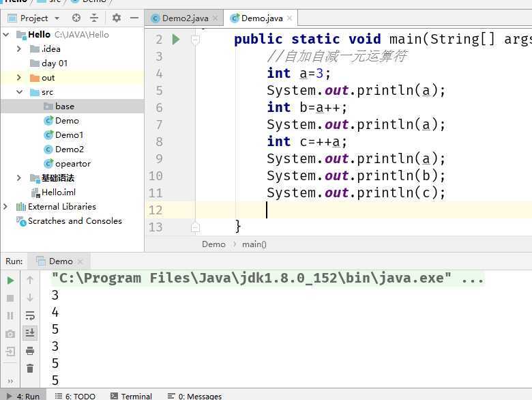
Task: Click the 'System.out.println(b);' code line
Action: (x=356, y=176)
